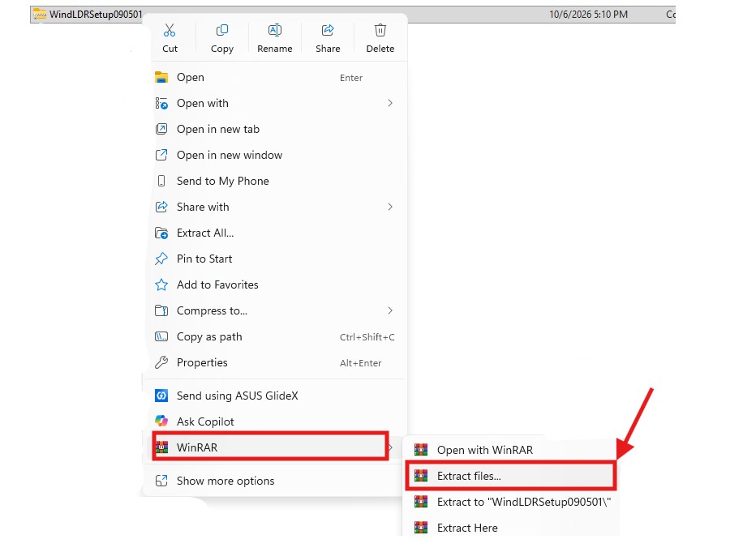This screenshot has width=756, height=552.
Task: Click the Open with menu label
Action: click(203, 103)
